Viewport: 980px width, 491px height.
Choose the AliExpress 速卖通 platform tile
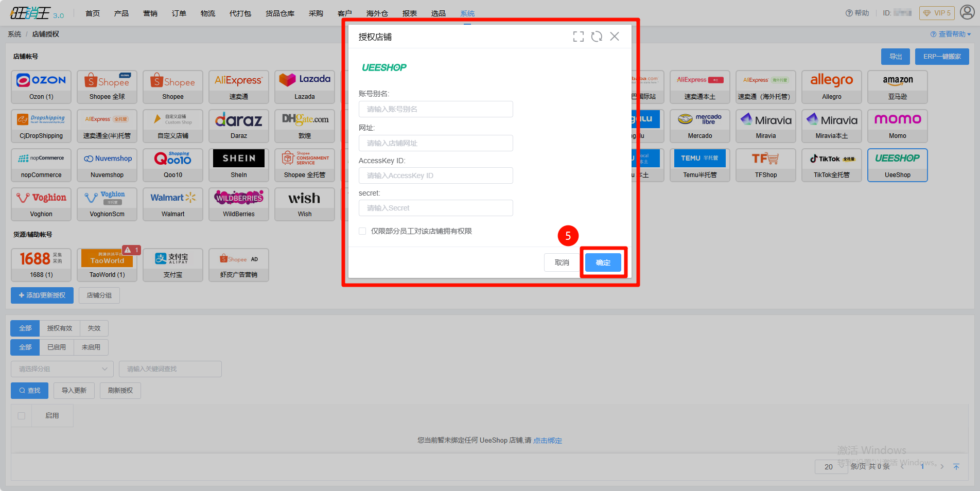click(239, 87)
